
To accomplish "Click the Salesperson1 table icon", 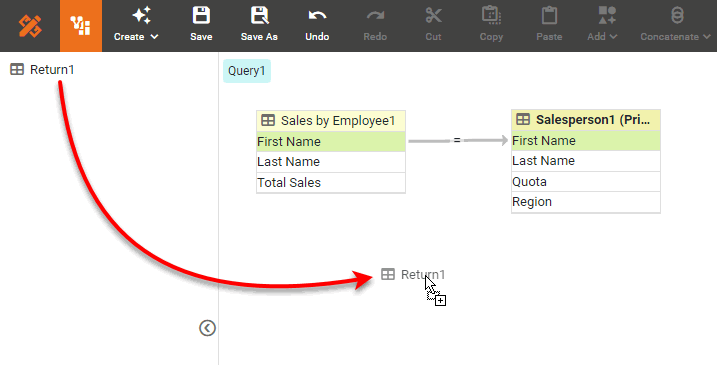I will tap(523, 119).
